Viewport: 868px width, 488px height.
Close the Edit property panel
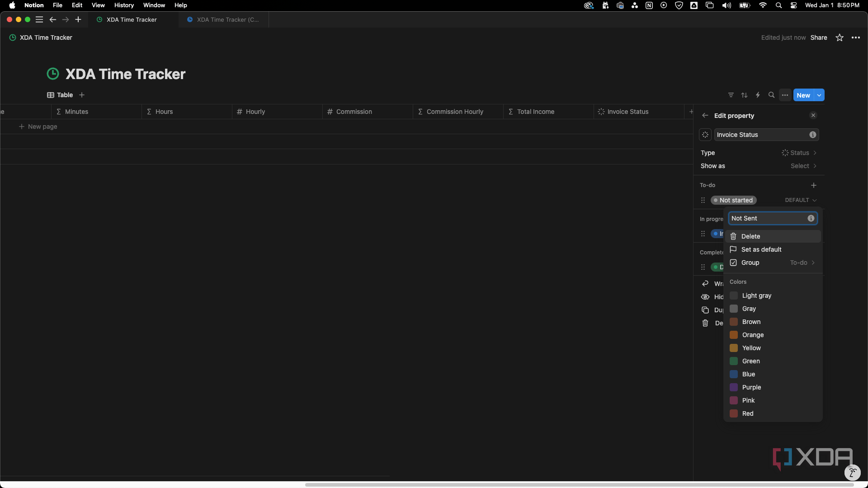click(x=813, y=116)
